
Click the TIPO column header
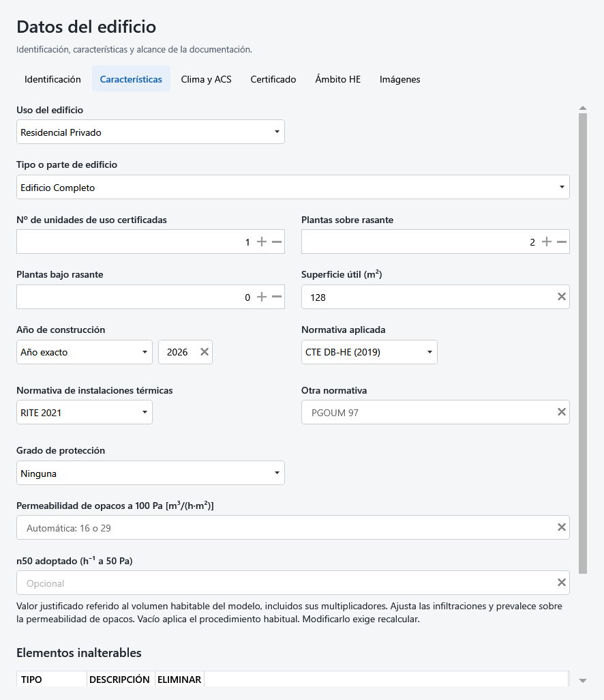tap(52, 679)
